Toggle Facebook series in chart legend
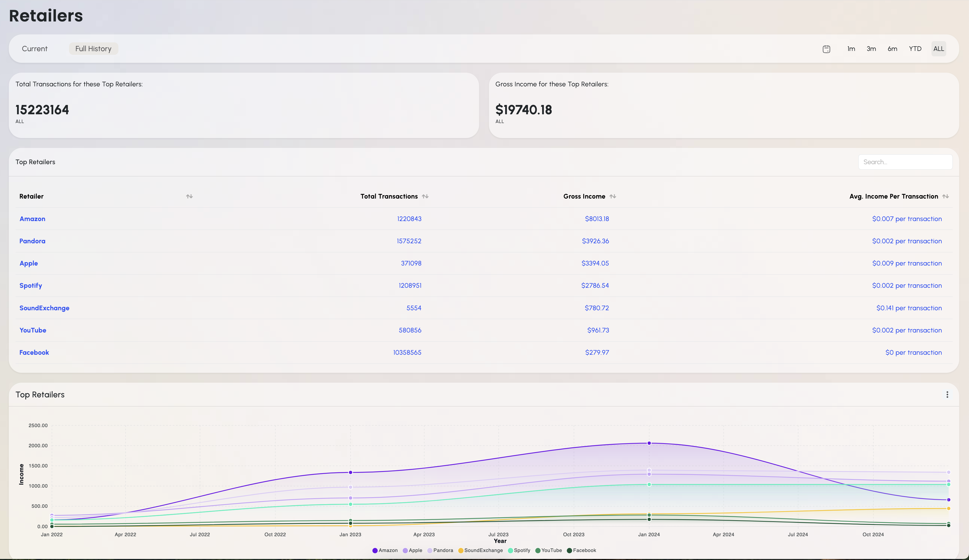Viewport: 969px width, 560px height. [581, 550]
